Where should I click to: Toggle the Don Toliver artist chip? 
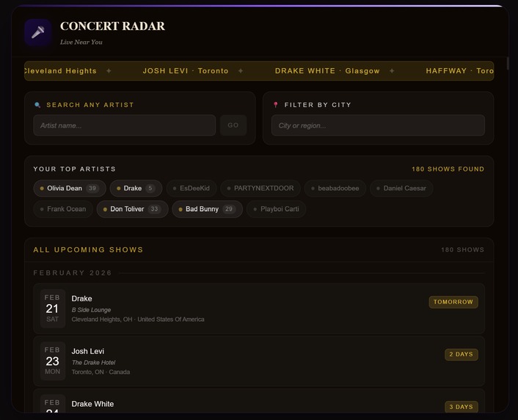(133, 209)
